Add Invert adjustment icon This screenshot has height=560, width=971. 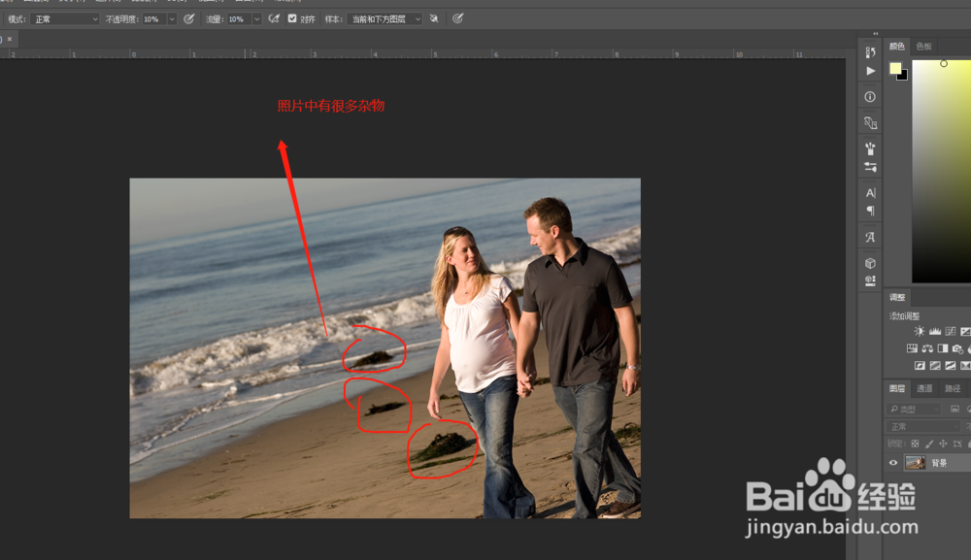click(920, 366)
